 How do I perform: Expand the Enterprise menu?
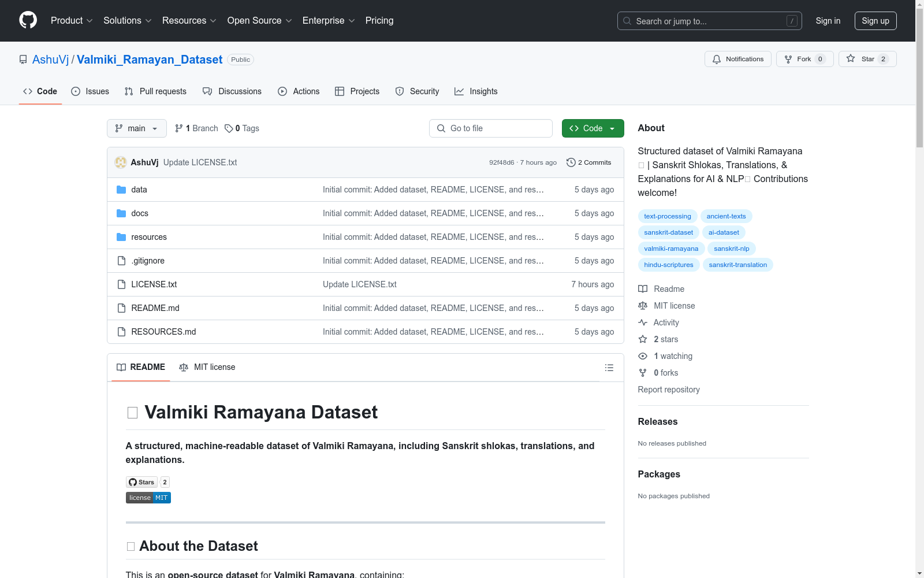[x=329, y=20]
